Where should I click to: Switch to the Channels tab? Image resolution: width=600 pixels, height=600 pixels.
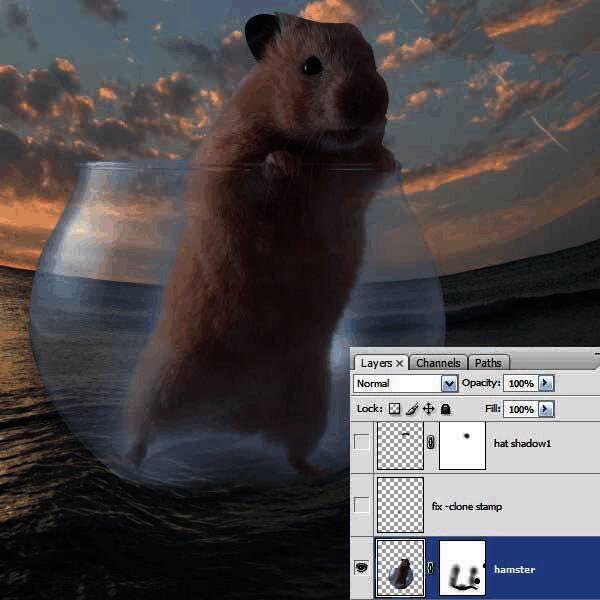[x=438, y=363]
